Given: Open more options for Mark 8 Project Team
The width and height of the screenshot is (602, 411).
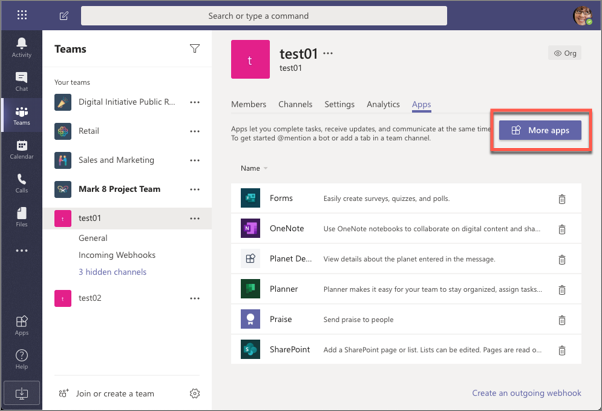Looking at the screenshot, I should coord(195,189).
